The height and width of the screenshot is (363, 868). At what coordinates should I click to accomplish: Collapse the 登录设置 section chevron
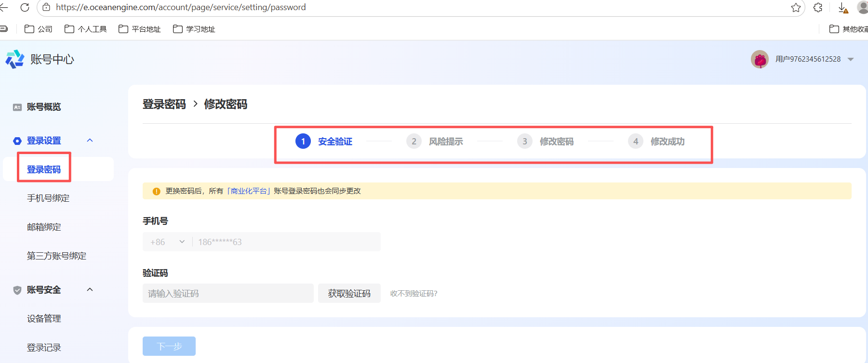90,140
